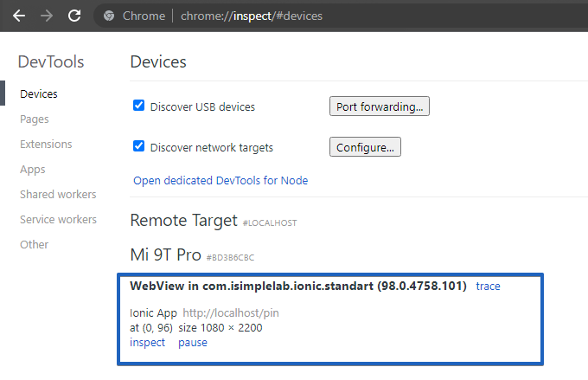Click the Chrome site info icon
The image size is (588, 380).
pyautogui.click(x=109, y=16)
